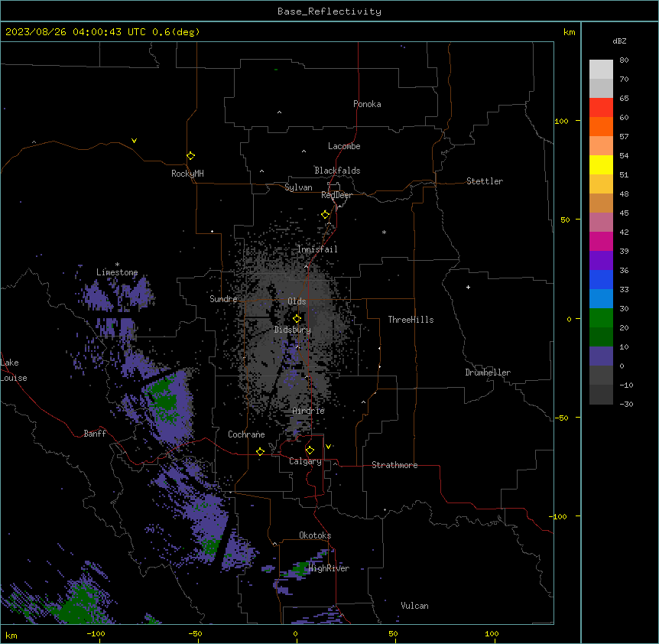659x644 pixels.
Task: Click the yellow diamond marker near RockyMH
Action: pos(190,156)
